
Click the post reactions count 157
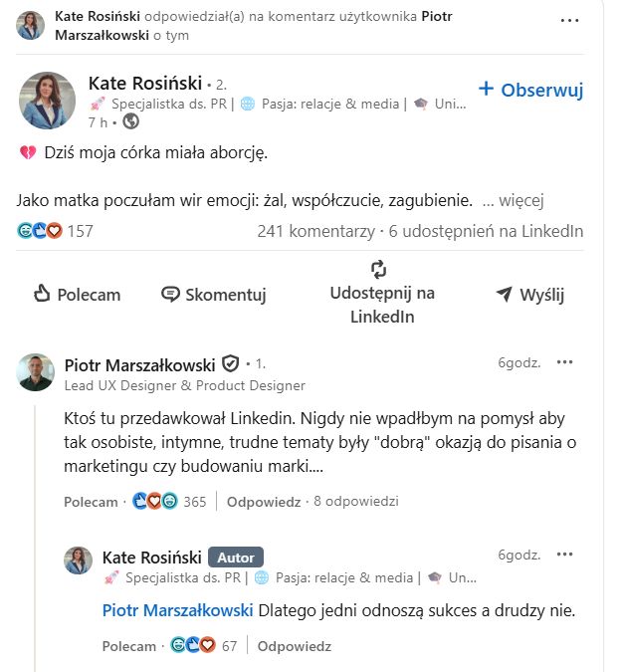[x=80, y=231]
